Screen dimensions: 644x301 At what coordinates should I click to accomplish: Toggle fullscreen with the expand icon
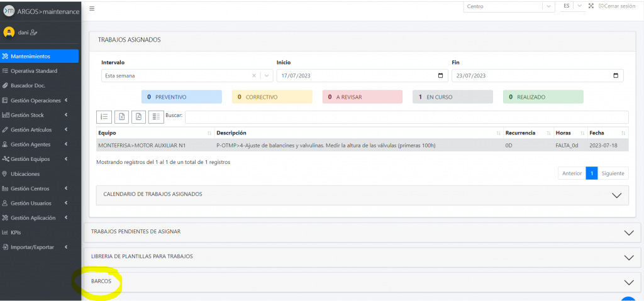591,6
